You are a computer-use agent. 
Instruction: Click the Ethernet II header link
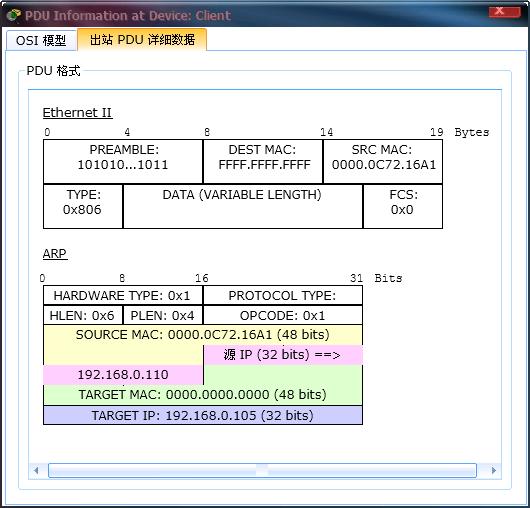pos(77,113)
